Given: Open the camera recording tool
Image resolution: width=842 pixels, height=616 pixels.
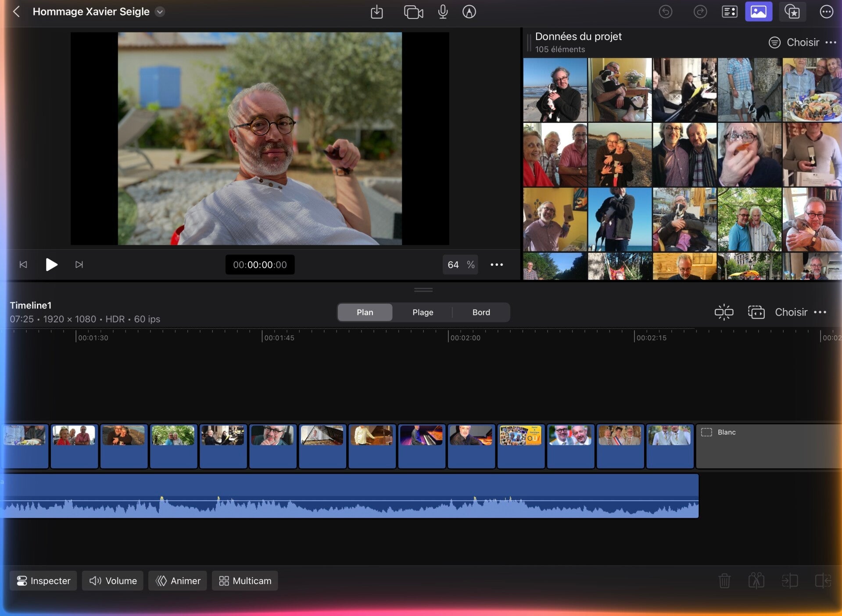Looking at the screenshot, I should point(413,12).
